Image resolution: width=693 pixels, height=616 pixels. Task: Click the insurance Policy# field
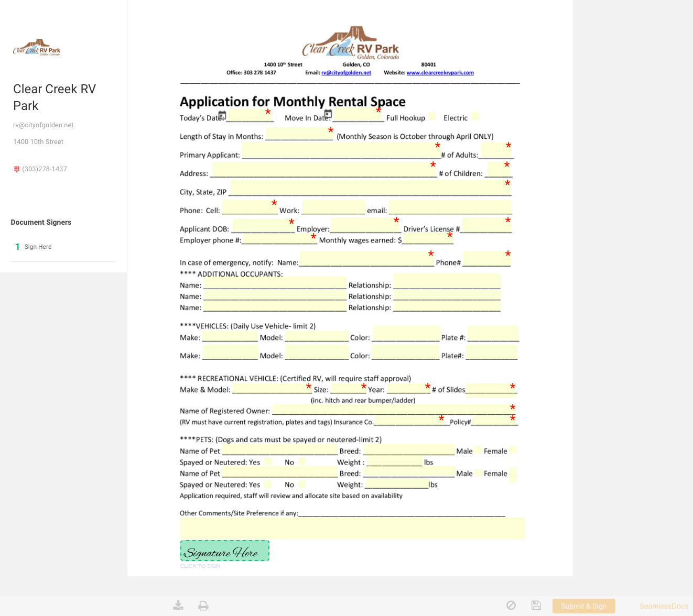coord(494,420)
